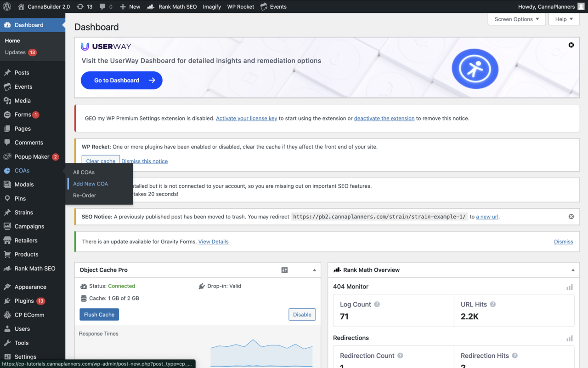This screenshot has height=368, width=588.
Task: Open Events in the admin bar
Action: [273, 6]
